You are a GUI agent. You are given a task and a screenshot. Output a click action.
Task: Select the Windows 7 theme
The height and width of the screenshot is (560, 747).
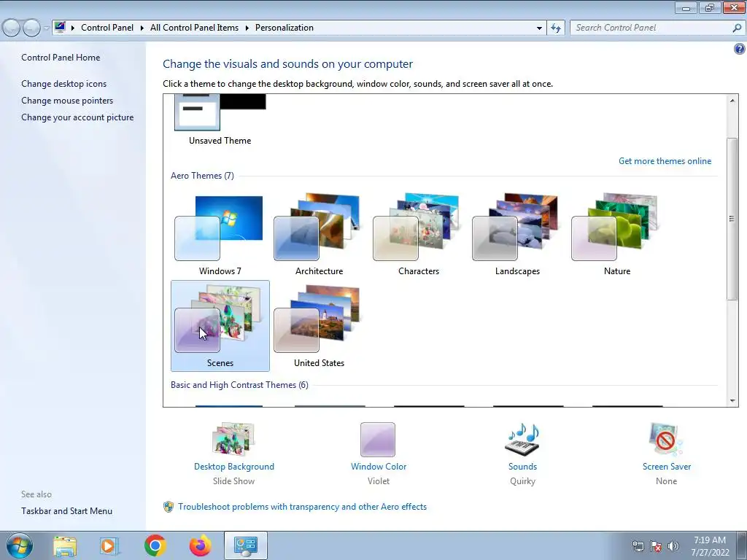pos(220,234)
